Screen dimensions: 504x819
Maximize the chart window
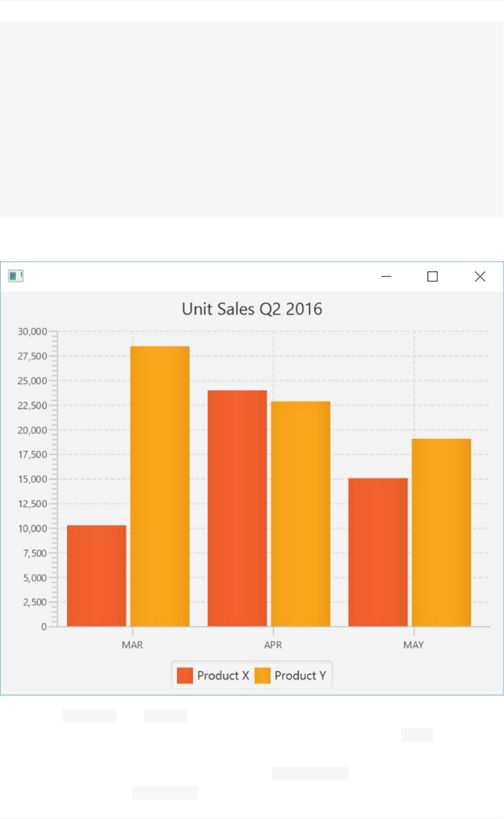(x=432, y=276)
